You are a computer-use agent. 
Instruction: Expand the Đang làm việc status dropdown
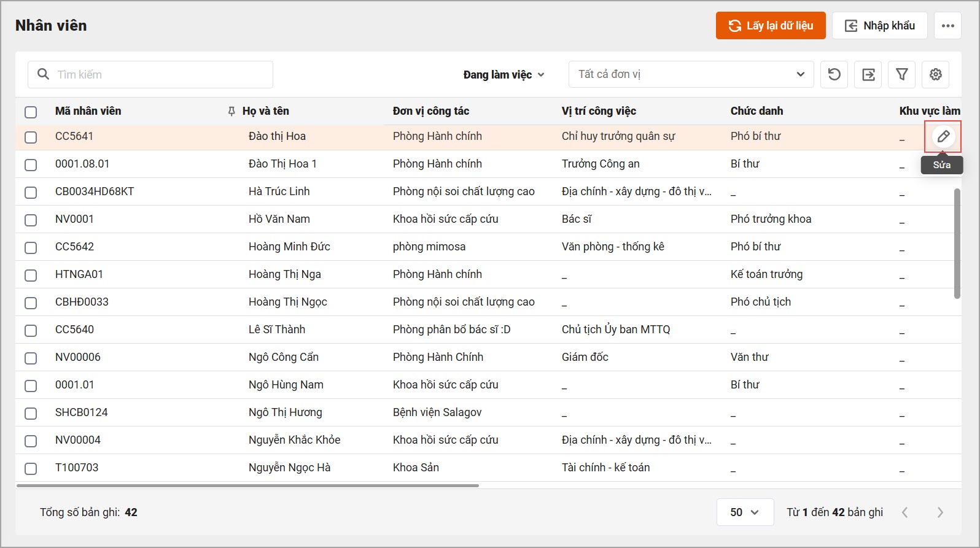coord(504,75)
